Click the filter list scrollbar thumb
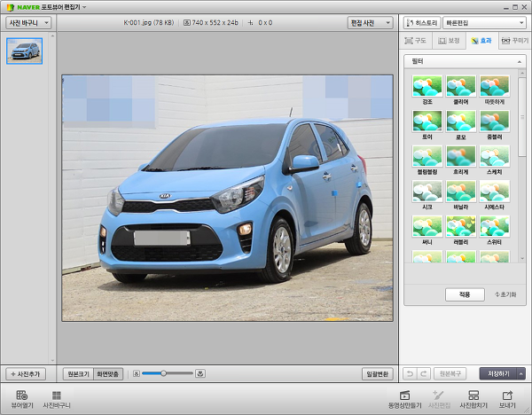 coord(522,117)
